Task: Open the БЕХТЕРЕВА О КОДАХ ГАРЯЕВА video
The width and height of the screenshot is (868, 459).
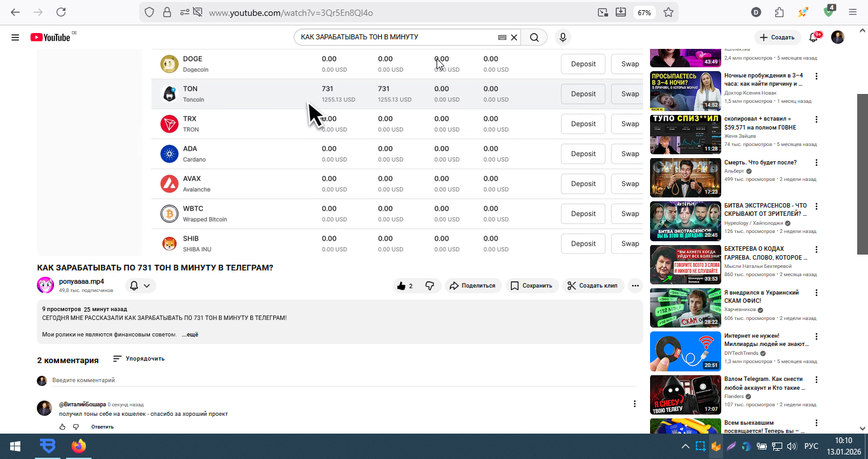Action: 685,264
